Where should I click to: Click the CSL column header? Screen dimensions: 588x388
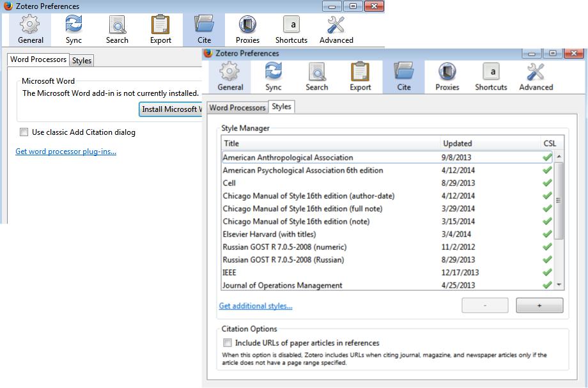click(550, 143)
